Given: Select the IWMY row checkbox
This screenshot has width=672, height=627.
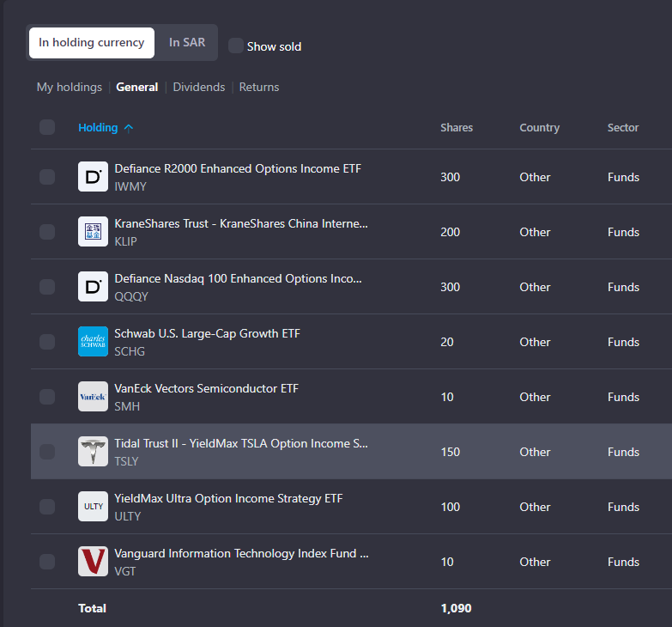Looking at the screenshot, I should (x=47, y=177).
